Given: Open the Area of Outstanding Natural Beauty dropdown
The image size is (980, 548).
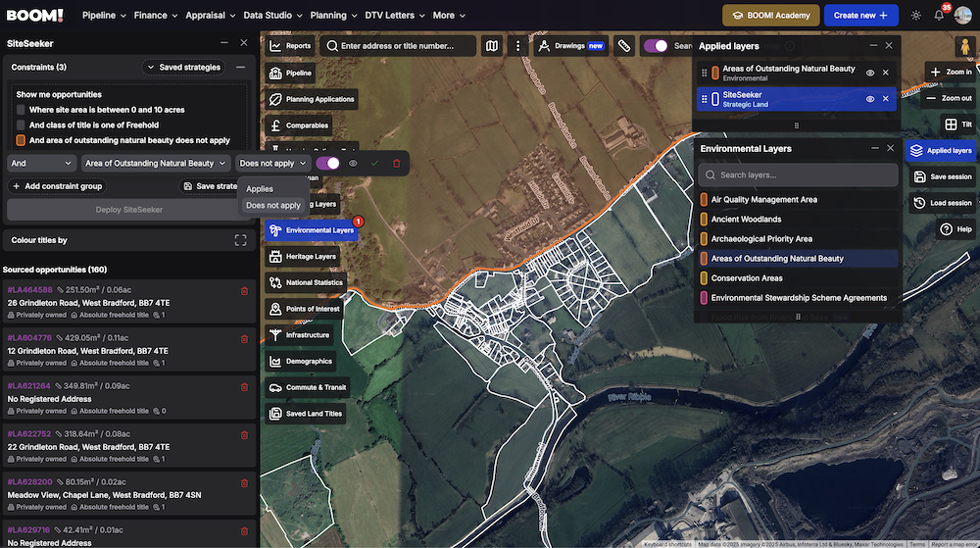Looking at the screenshot, I should click(x=156, y=163).
